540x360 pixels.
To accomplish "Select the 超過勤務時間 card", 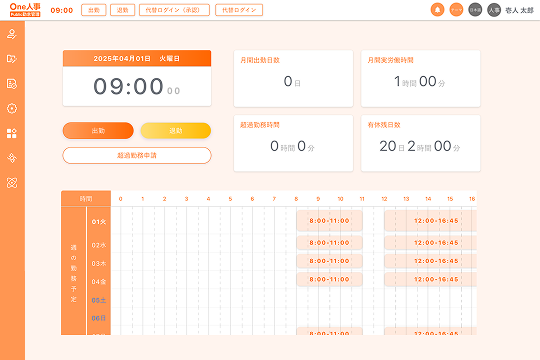I will point(293,143).
